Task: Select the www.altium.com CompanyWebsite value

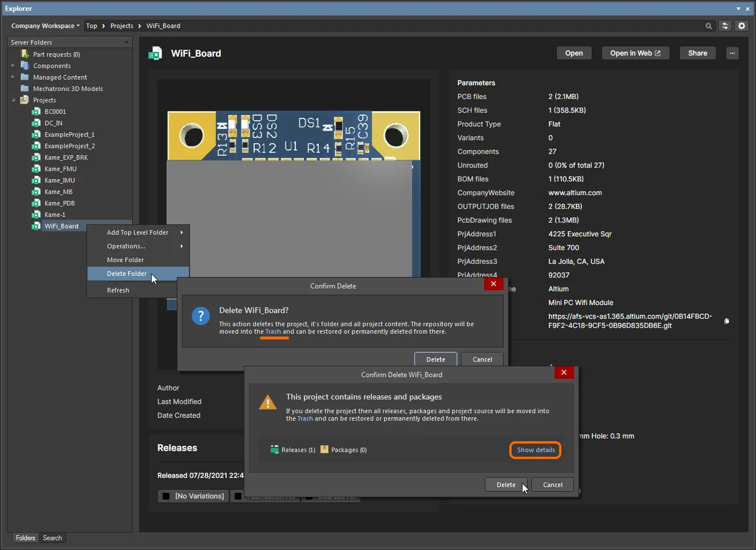Action: pyautogui.click(x=575, y=193)
